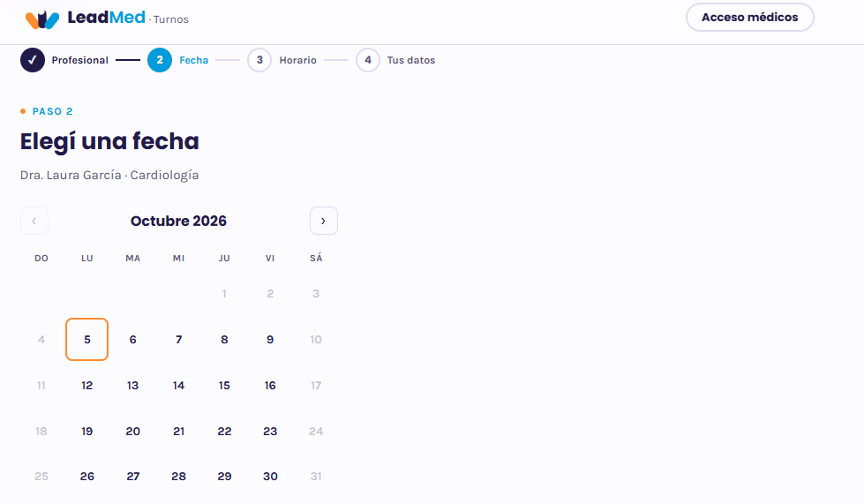Click the LeadMed logo icon
The height and width of the screenshot is (504, 864).
tap(42, 19)
